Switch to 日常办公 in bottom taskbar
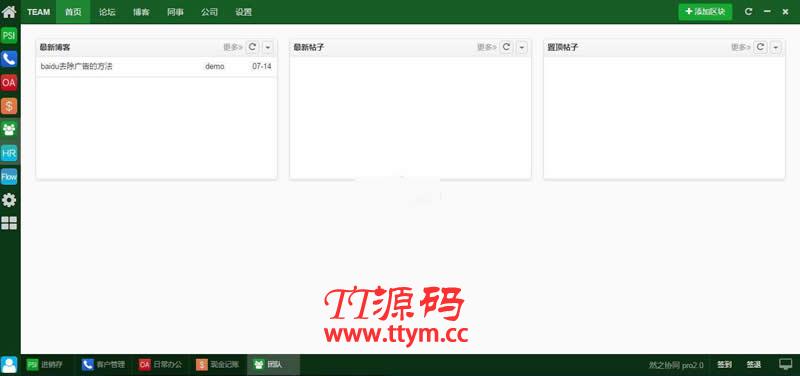This screenshot has width=800, height=376. 161,365
